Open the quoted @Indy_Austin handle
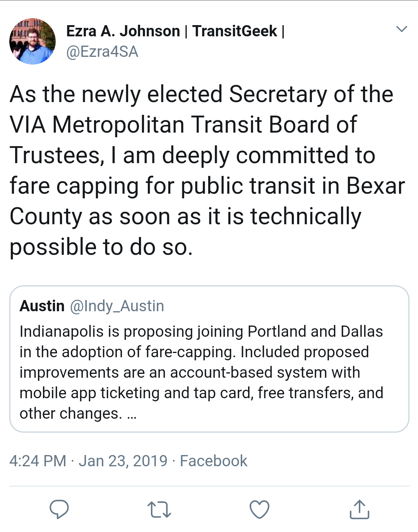The width and height of the screenshot is (418, 532). pos(117,306)
